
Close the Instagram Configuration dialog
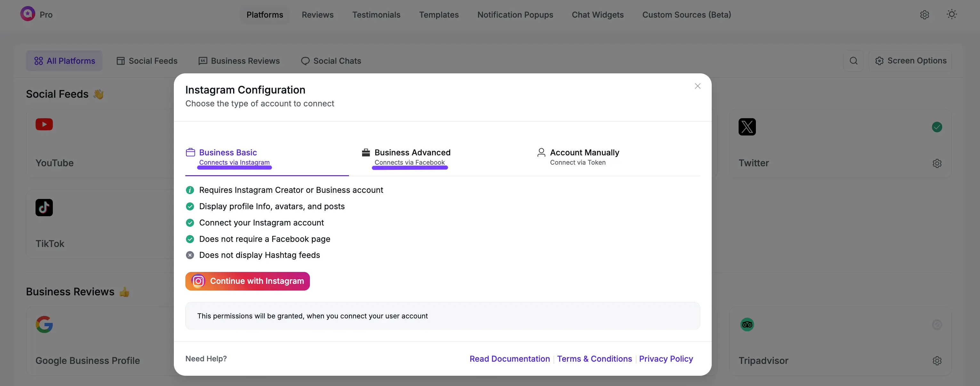coord(697,86)
